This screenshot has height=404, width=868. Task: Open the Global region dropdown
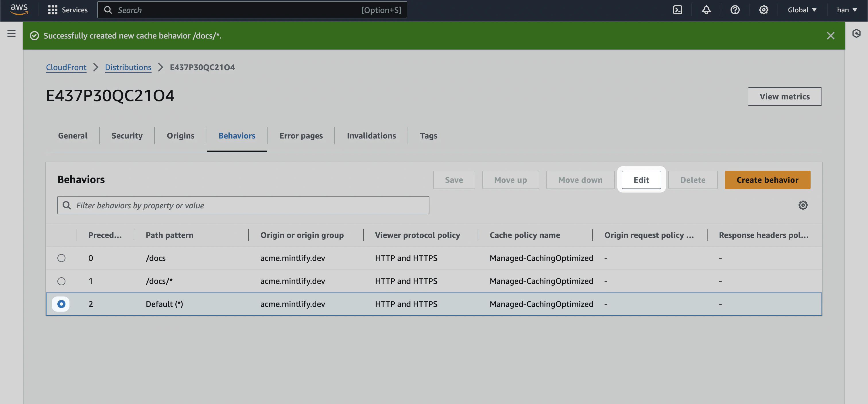pos(802,10)
